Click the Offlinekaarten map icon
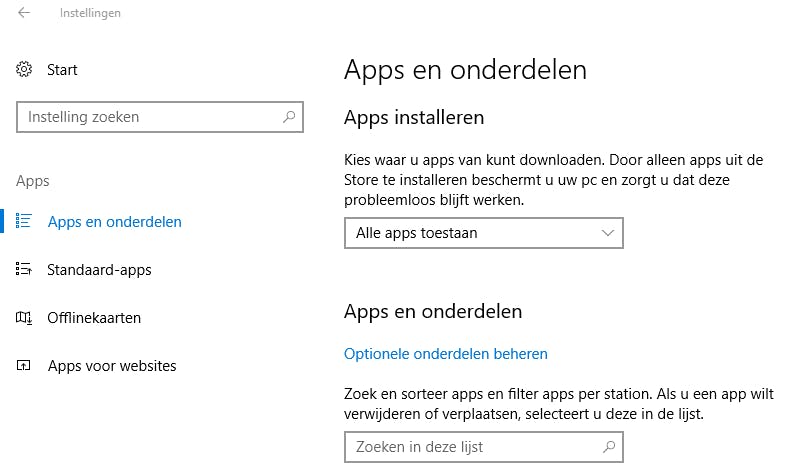Viewport: 798px width, 471px height. coord(25,318)
